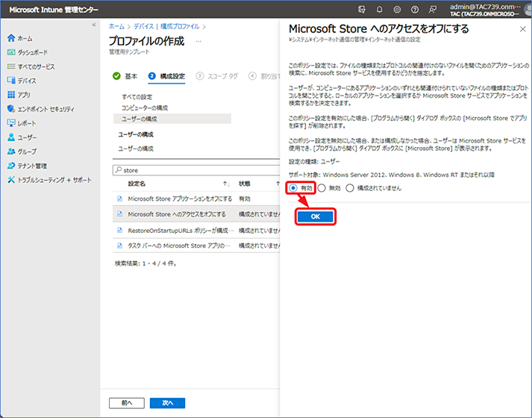Open the すべてのサービス list icon
Viewport: 532px width, 418px height.
(x=11, y=66)
